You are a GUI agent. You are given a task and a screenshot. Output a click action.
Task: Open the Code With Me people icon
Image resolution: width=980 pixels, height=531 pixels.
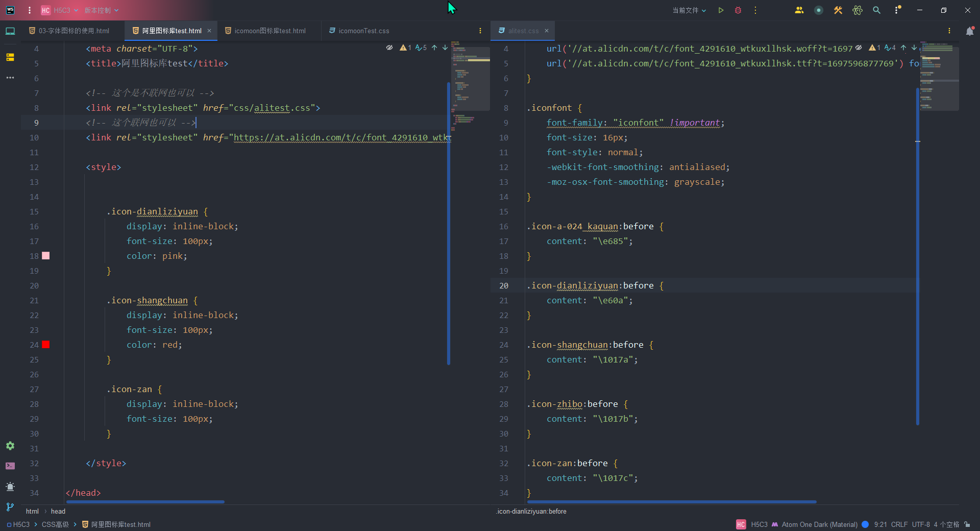[799, 10]
